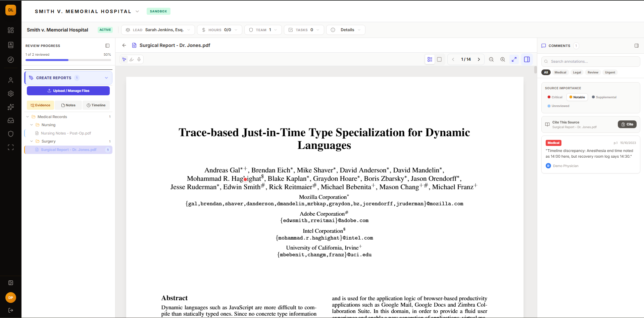
Task: Open the contacts book icon in sidebar
Action: click(11, 45)
